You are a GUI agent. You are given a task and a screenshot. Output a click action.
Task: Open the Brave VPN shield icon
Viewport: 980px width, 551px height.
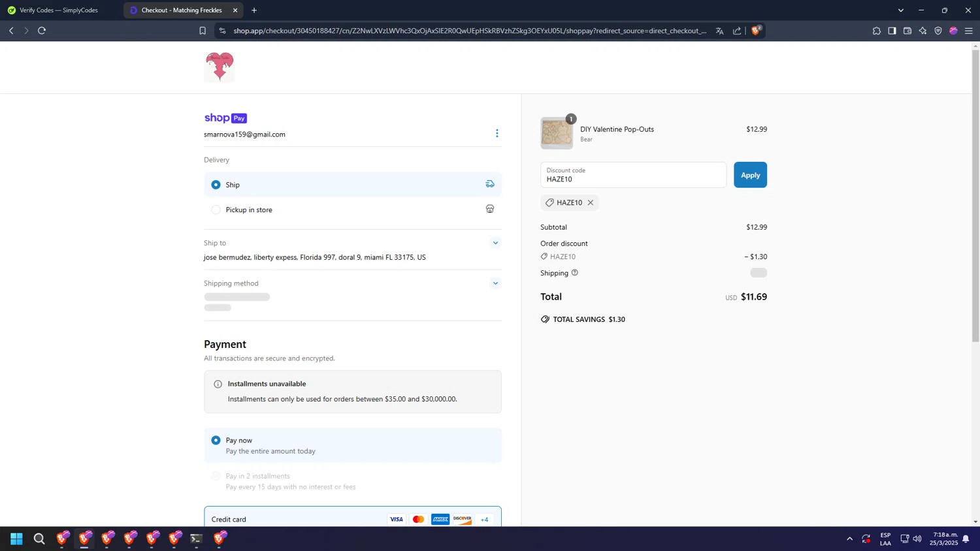pyautogui.click(x=938, y=31)
